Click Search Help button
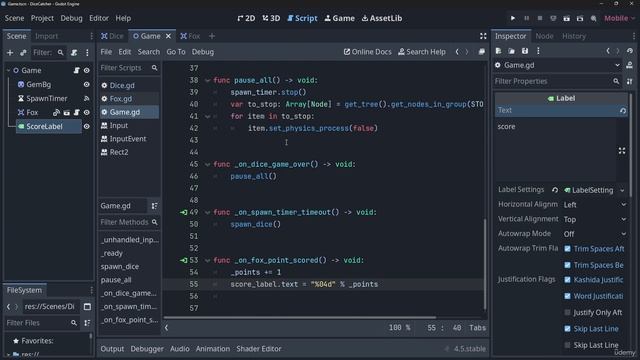Screen dimensions: 640x360 point(422,52)
